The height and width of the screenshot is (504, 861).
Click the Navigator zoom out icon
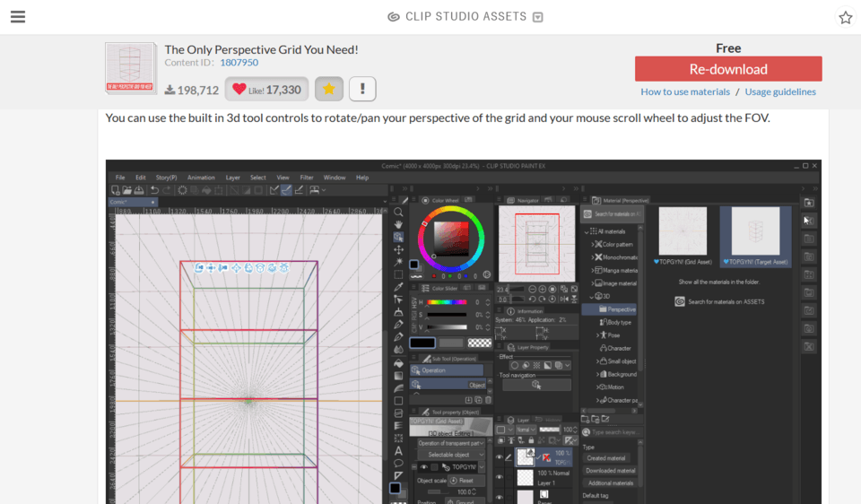coord(532,290)
